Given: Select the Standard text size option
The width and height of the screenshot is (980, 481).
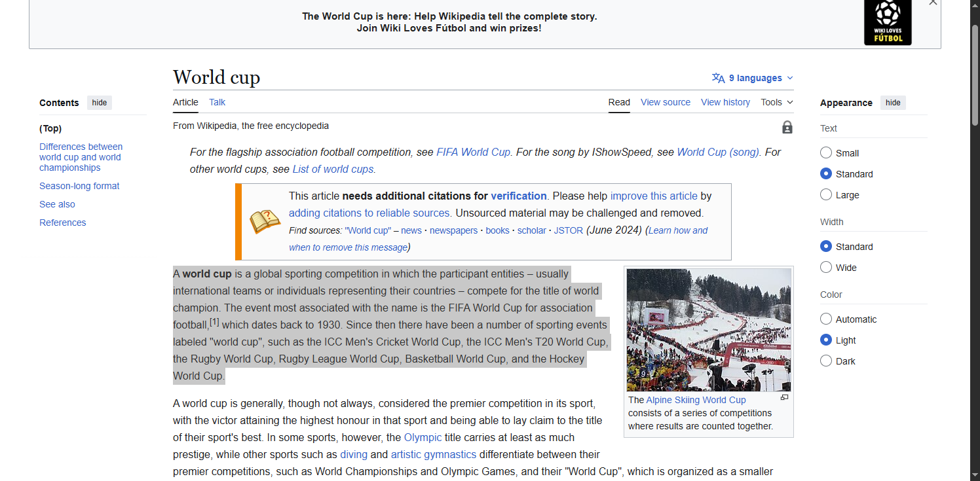Looking at the screenshot, I should [826, 174].
